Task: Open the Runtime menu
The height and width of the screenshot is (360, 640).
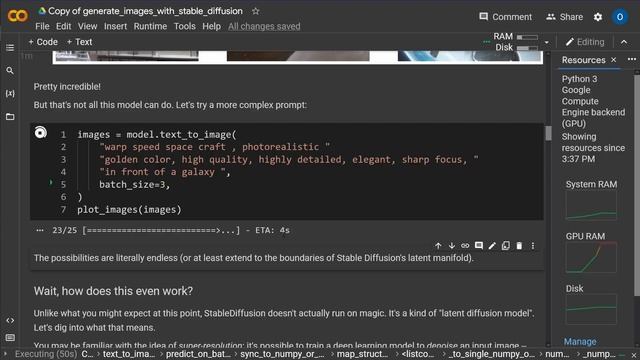Action: click(x=150, y=26)
